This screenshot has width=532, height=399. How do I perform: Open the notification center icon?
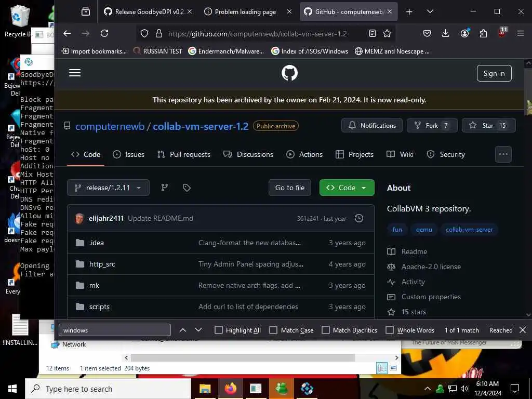click(x=515, y=389)
